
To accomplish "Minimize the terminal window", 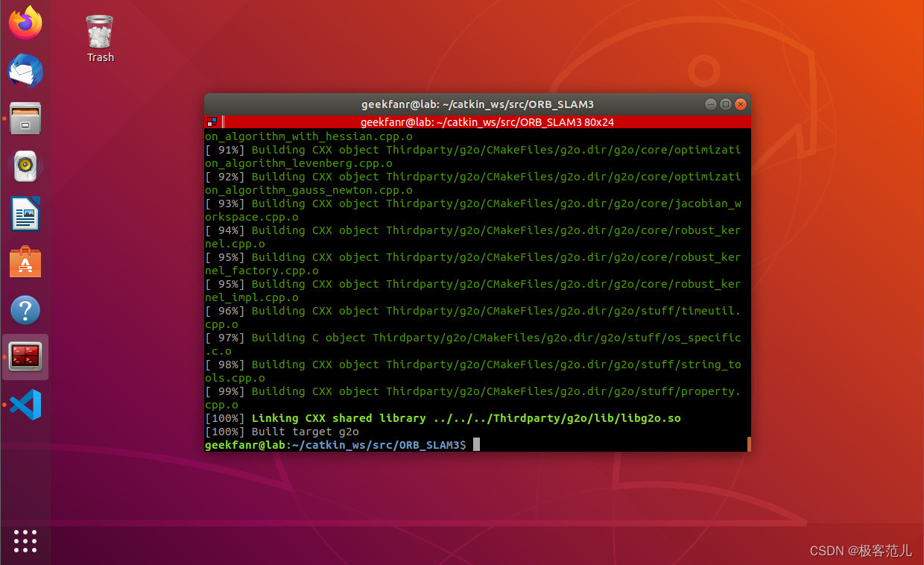I will tap(711, 104).
